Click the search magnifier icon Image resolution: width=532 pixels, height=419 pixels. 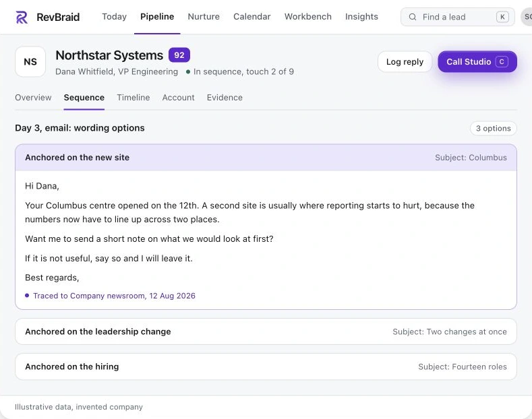(412, 17)
